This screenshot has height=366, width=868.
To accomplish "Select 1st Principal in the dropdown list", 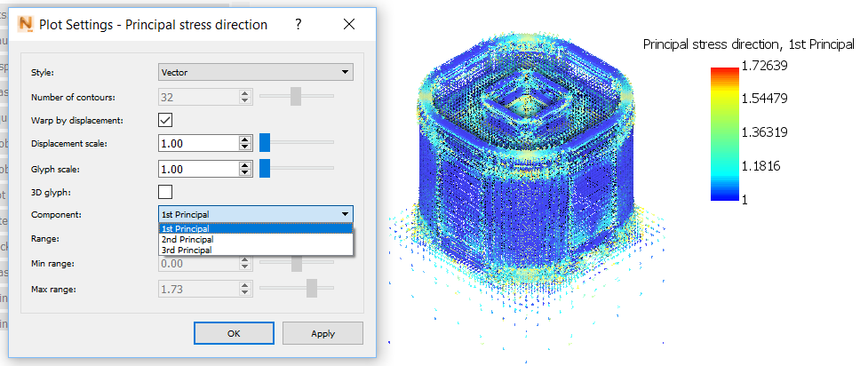I will coord(256,228).
